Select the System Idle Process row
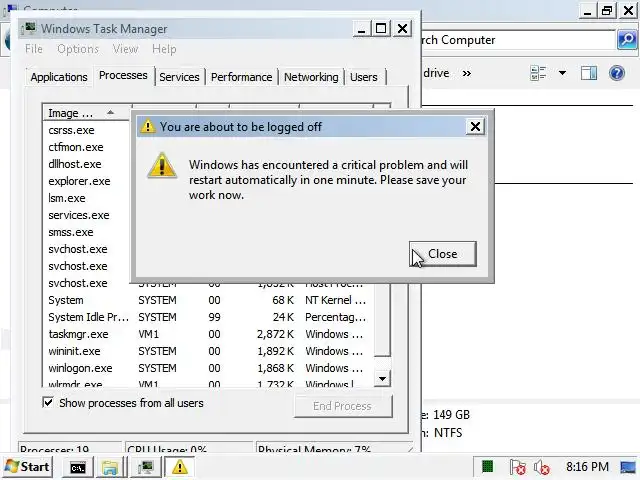This screenshot has width=640, height=480. coord(208,317)
